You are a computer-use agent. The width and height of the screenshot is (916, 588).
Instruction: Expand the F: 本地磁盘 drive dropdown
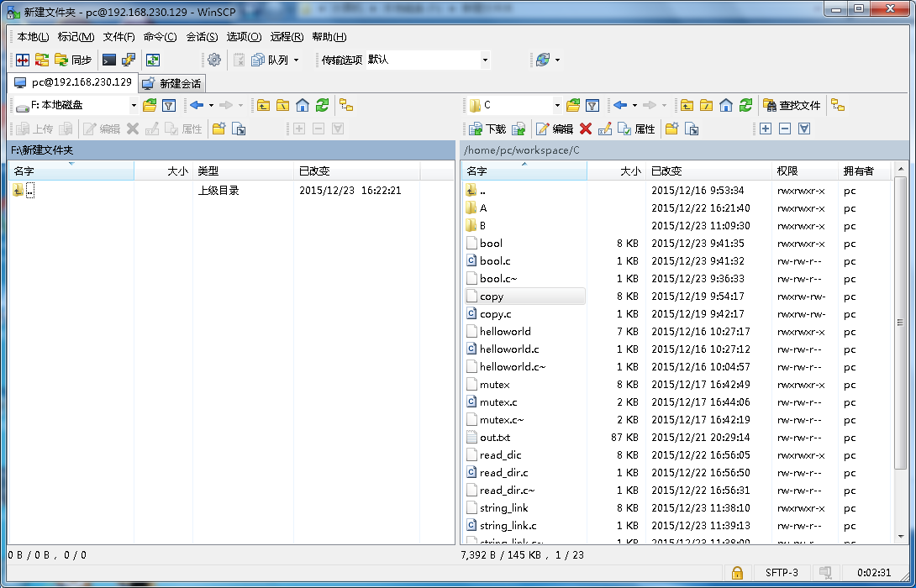(134, 105)
